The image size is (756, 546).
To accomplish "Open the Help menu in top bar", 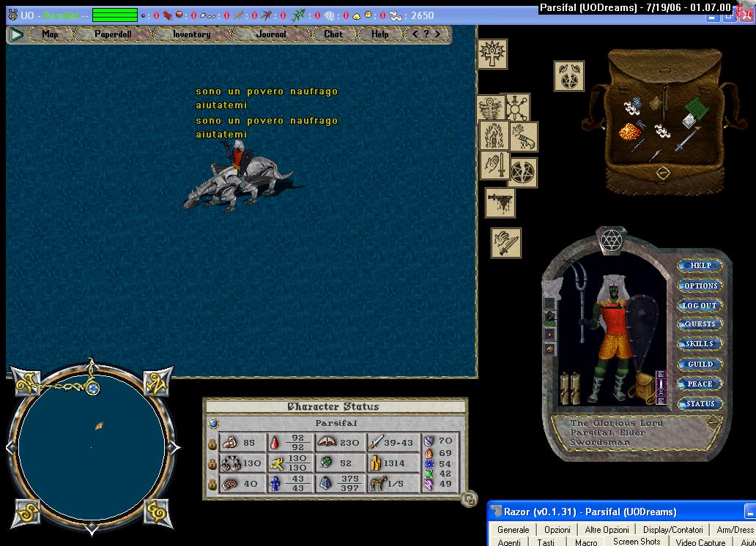I will (380, 34).
